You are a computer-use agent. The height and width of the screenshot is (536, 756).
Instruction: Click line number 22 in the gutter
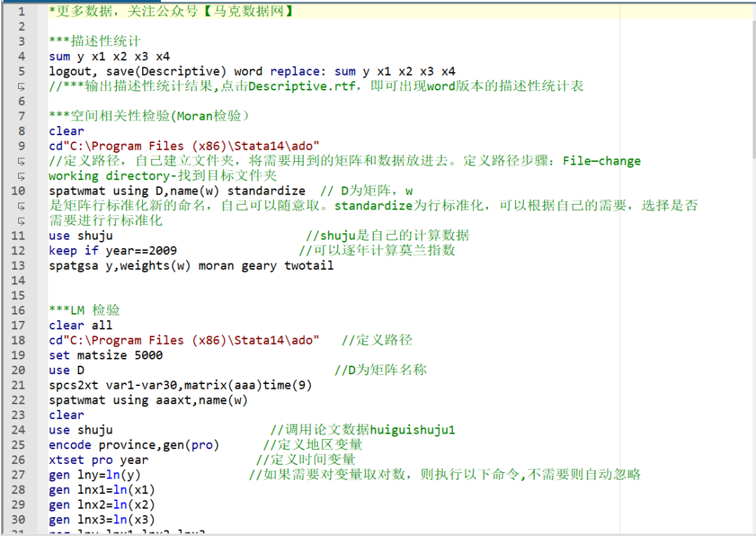18,401
